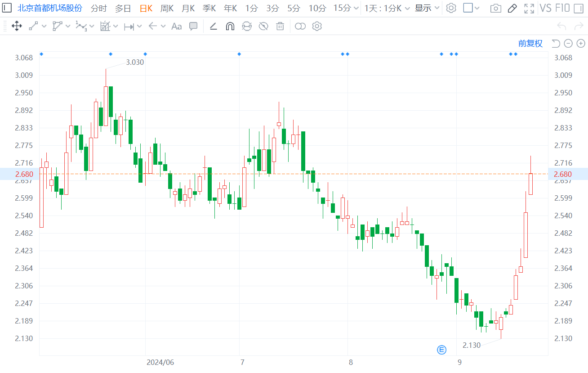Expand arrow marker options arrow
Viewport: 588px width, 373px height.
163,27
